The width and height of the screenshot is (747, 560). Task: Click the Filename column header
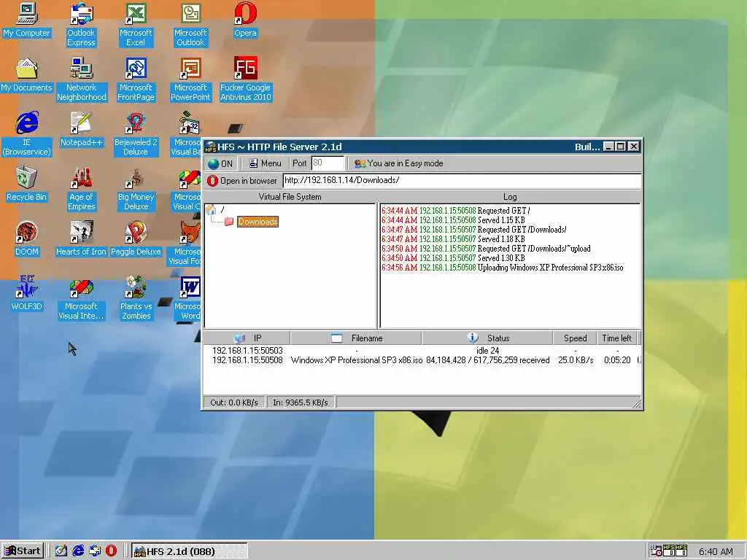pyautogui.click(x=356, y=338)
